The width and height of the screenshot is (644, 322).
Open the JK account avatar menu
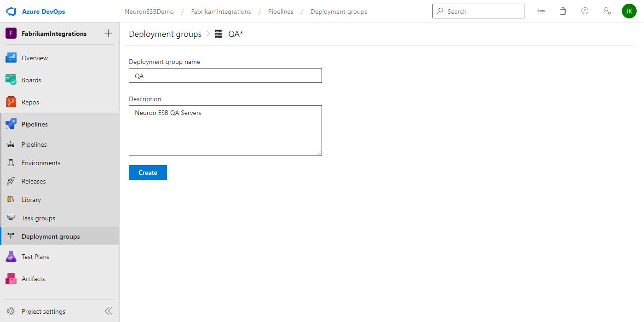pyautogui.click(x=629, y=11)
